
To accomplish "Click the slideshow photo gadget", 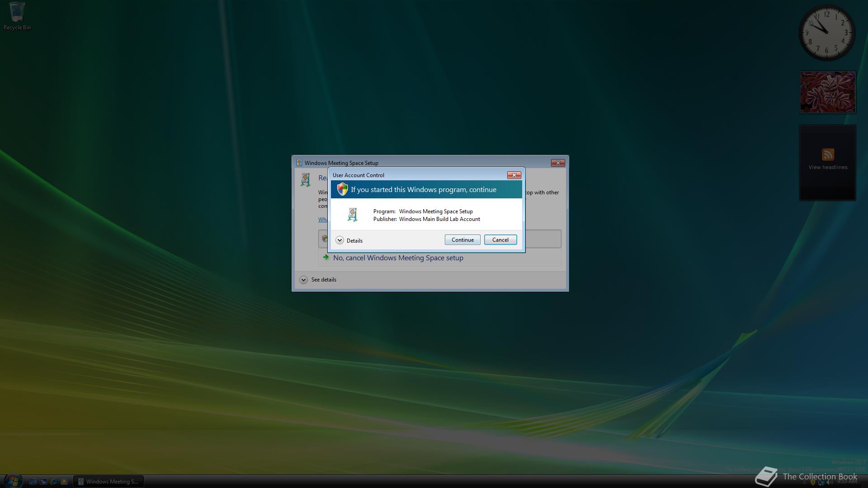I will click(x=828, y=92).
